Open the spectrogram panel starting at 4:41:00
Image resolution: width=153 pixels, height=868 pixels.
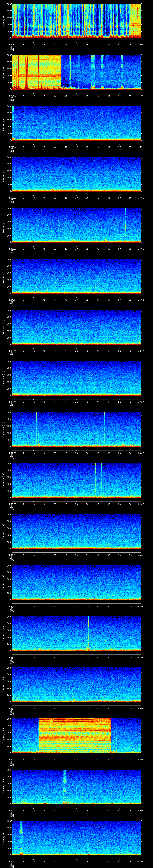coord(76,634)
